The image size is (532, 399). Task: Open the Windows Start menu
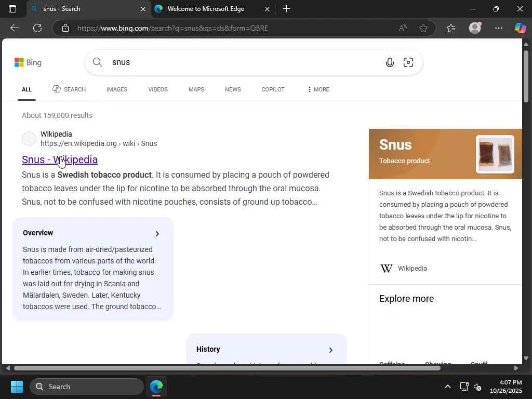[17, 387]
